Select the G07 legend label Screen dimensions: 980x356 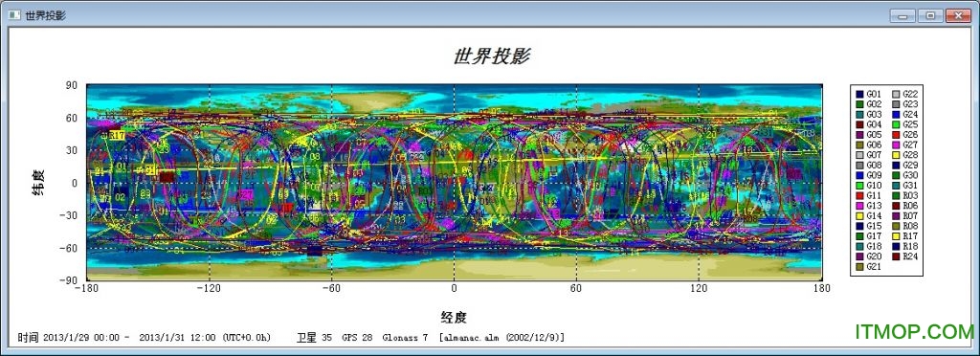click(x=874, y=155)
